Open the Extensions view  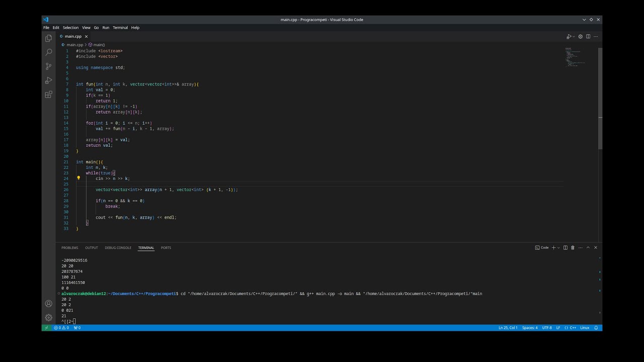48,95
